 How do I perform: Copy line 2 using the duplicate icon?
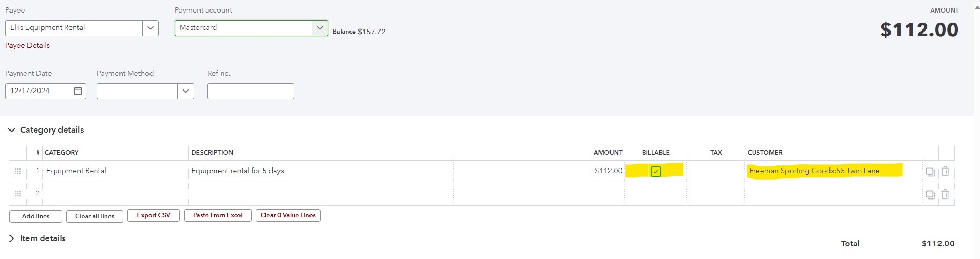click(x=931, y=194)
